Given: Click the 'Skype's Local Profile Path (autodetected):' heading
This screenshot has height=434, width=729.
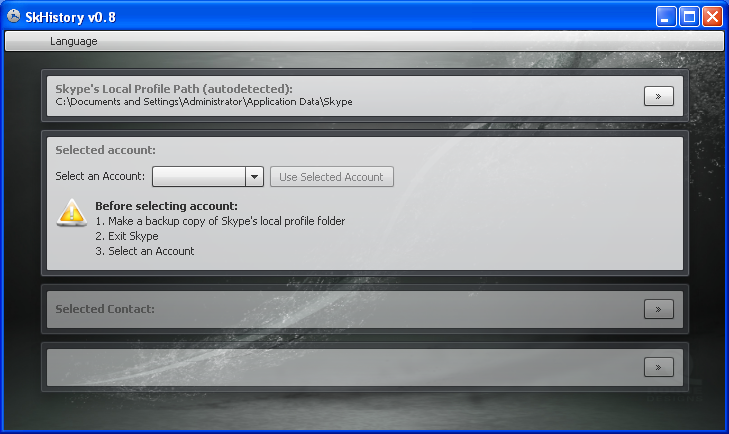Looking at the screenshot, I should click(x=174, y=89).
